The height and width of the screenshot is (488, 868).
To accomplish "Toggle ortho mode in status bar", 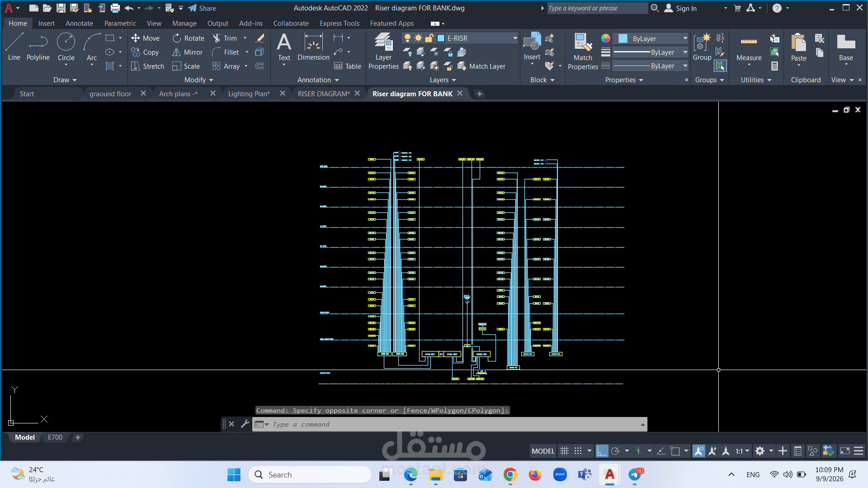I will [x=602, y=451].
